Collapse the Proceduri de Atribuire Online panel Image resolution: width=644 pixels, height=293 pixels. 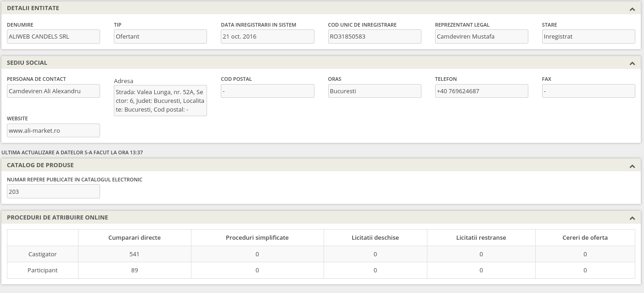coord(632,218)
